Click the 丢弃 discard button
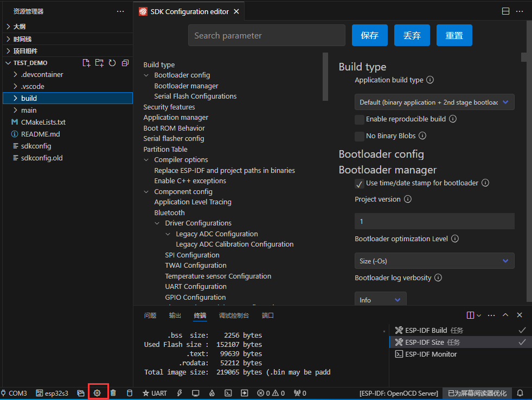532x400 pixels. tap(412, 35)
